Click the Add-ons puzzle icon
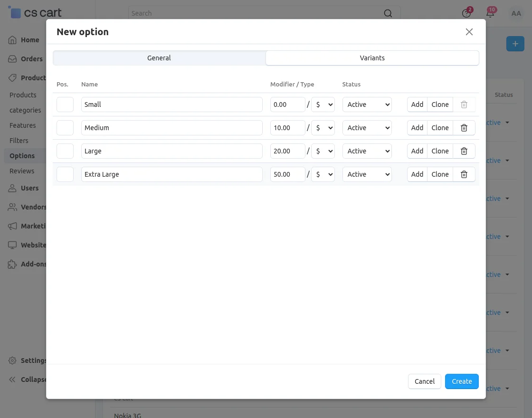This screenshot has height=418, width=532. 12,264
